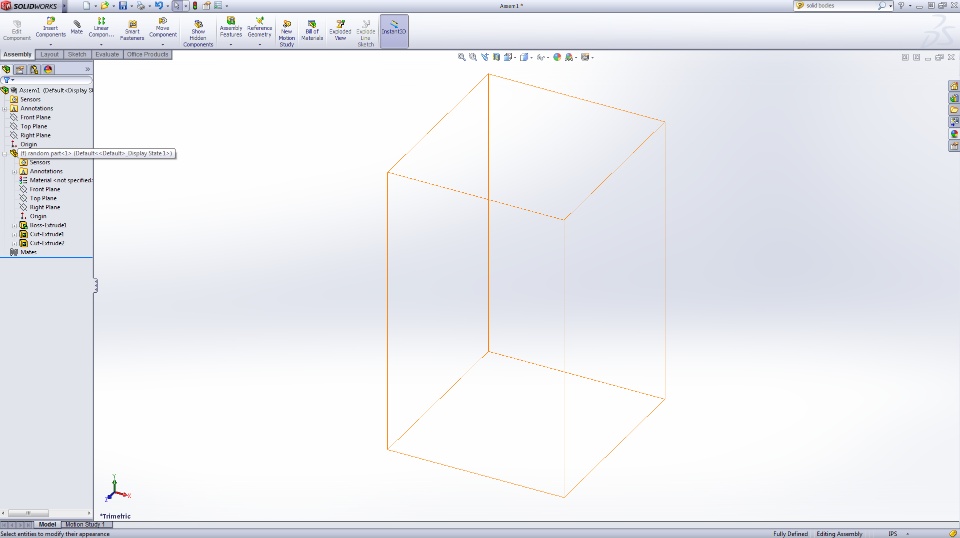Click Zoom to Fit in view toolbar
Image resolution: width=960 pixels, height=538 pixels.
click(462, 57)
